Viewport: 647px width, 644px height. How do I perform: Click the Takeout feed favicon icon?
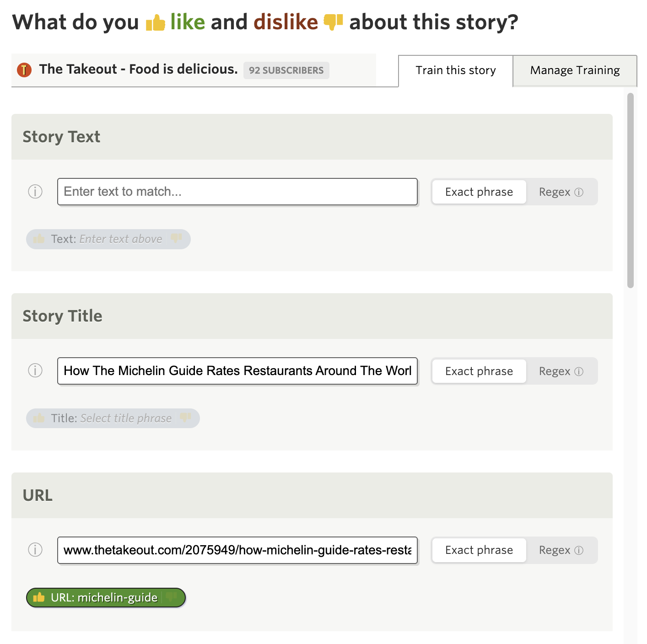pyautogui.click(x=24, y=70)
